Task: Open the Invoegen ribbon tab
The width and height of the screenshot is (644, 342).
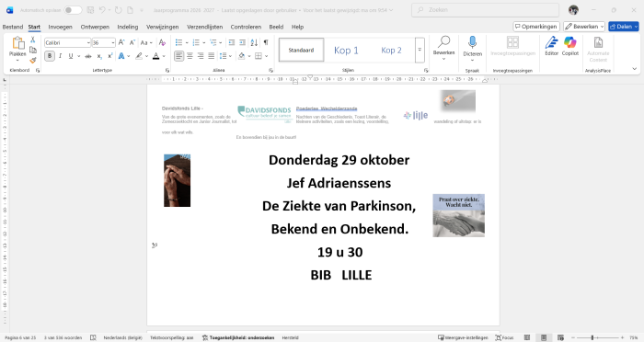Action: click(60, 27)
